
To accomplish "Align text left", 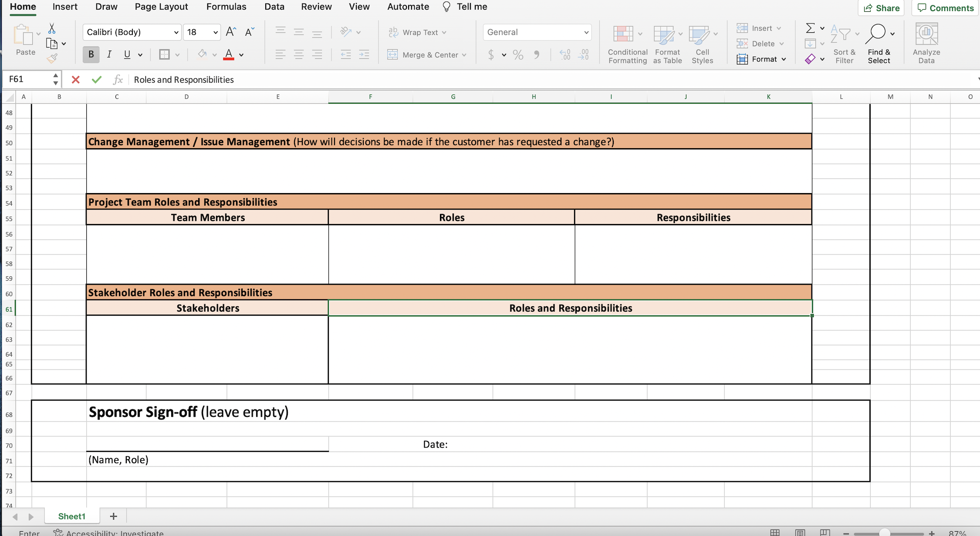I will (x=280, y=54).
